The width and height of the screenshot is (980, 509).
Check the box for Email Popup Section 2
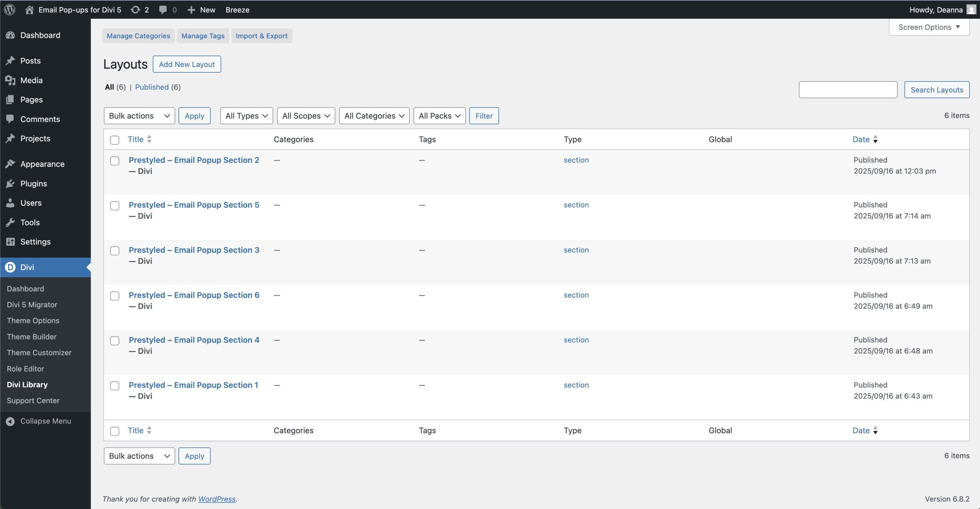point(114,161)
